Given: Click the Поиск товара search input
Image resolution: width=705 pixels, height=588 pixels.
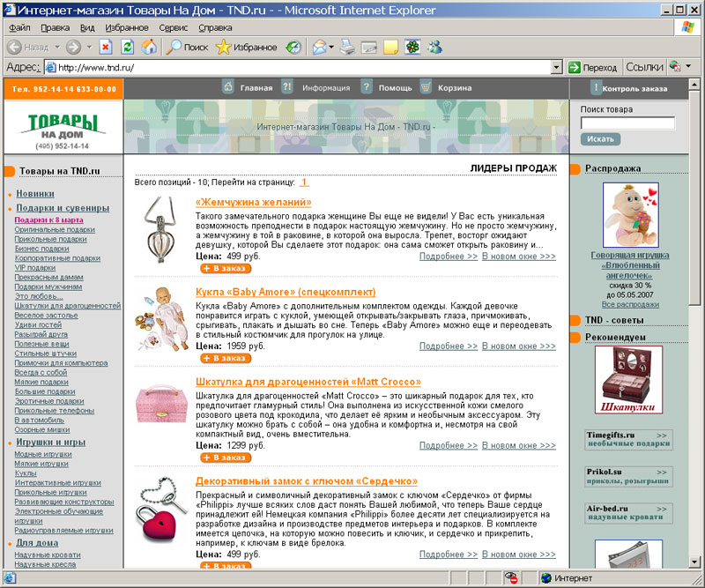Looking at the screenshot, I should (627, 123).
